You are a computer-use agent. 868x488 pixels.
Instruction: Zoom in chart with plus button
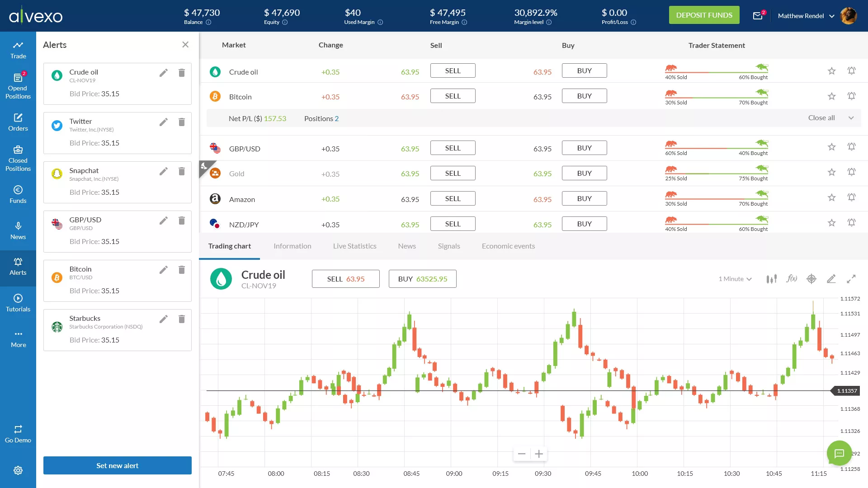pos(539,454)
